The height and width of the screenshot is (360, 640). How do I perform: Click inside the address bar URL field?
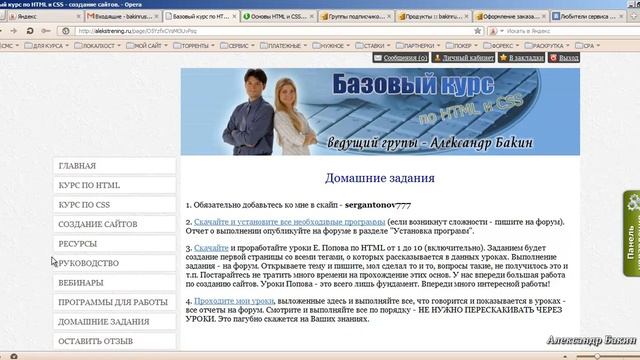tap(271, 31)
